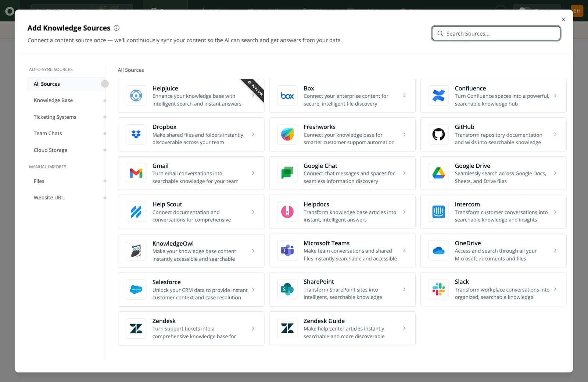Focus the Search Sources input field
Screen dimensions: 588x382
(x=496, y=33)
